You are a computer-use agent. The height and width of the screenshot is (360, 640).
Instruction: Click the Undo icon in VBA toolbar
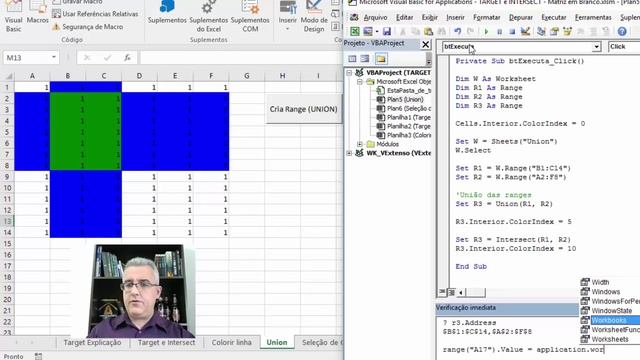[458, 31]
